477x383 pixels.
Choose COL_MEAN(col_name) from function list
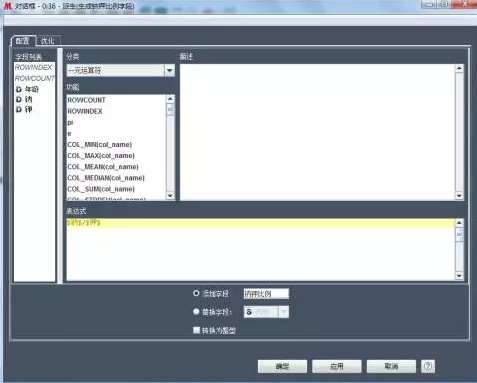click(103, 167)
